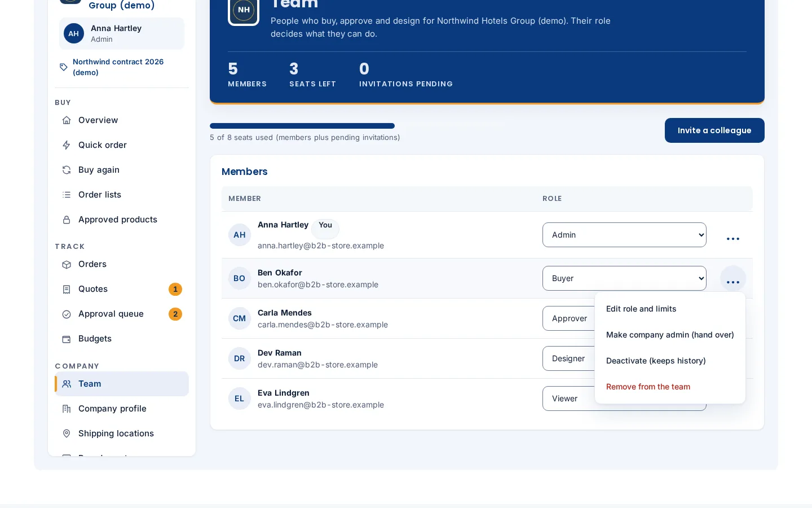Select Deactivate (keeps history) option
This screenshot has width=812, height=508.
pyautogui.click(x=670, y=361)
